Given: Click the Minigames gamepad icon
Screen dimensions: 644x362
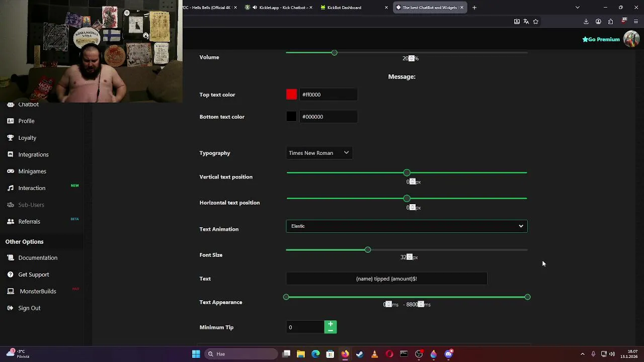Looking at the screenshot, I should tap(11, 171).
